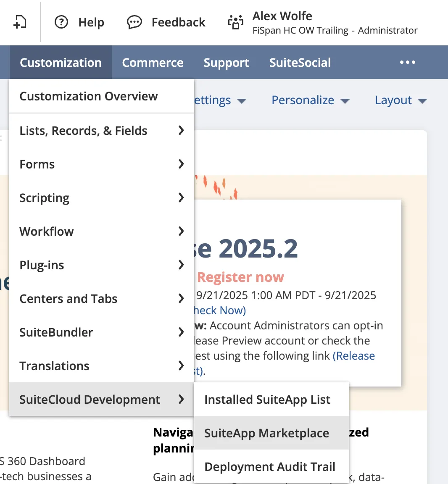Screen dimensions: 448x484
Task: Expand the Centers and Tabs chevron
Action: click(x=181, y=298)
